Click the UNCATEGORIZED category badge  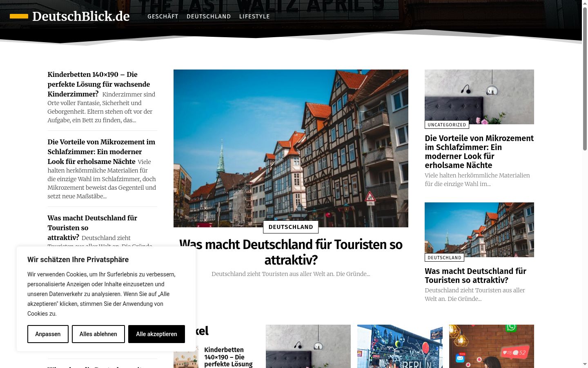(447, 125)
